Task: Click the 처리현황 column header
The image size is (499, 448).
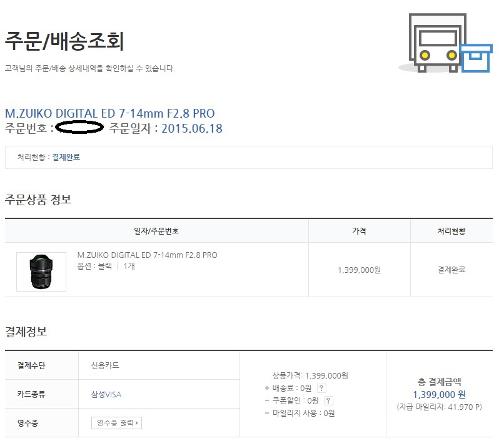Action: 451,231
